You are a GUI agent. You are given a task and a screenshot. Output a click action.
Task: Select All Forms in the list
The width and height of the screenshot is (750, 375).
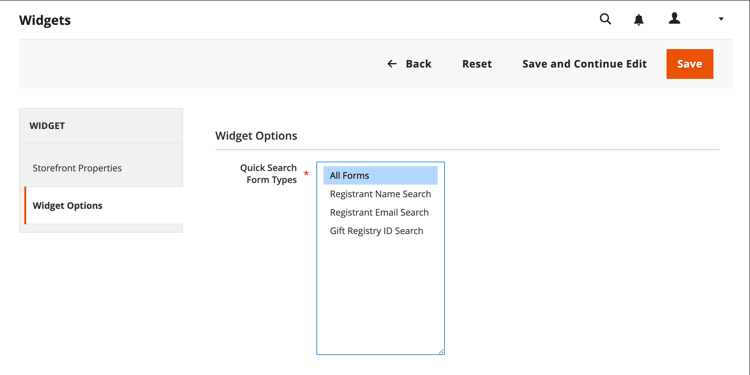click(x=380, y=176)
